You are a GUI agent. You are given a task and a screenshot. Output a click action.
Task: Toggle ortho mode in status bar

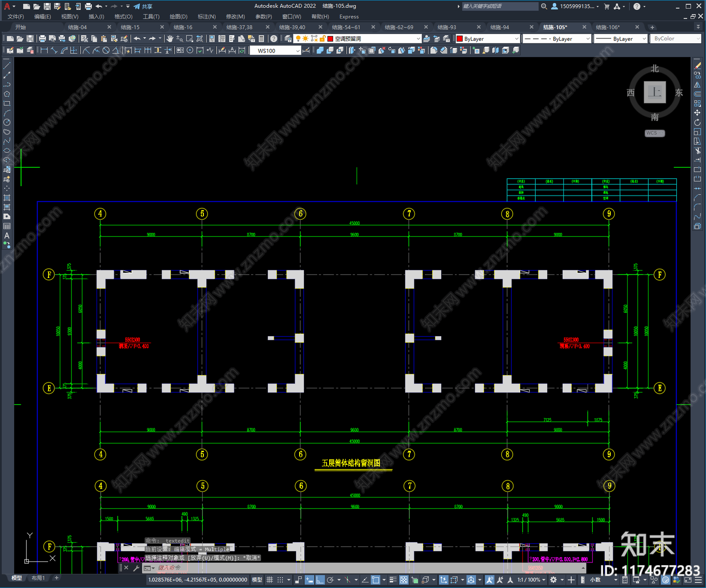click(x=320, y=580)
